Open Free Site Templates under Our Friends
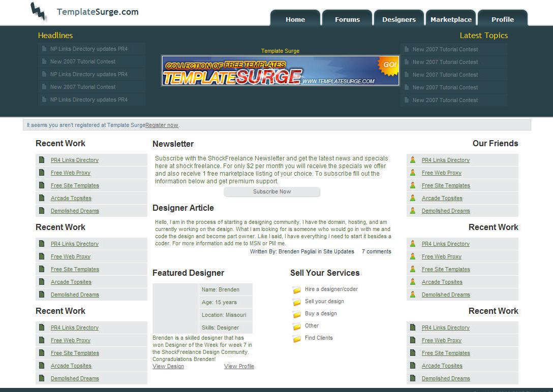 click(446, 185)
